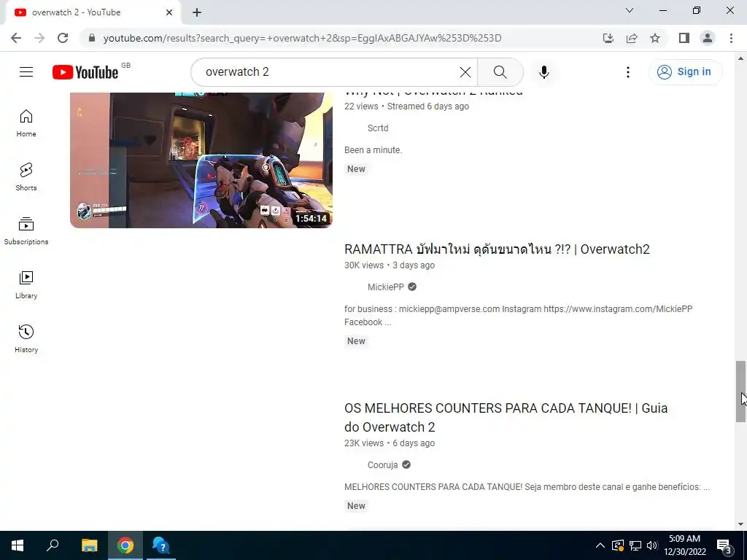Show hidden system tray icons

(x=600, y=545)
